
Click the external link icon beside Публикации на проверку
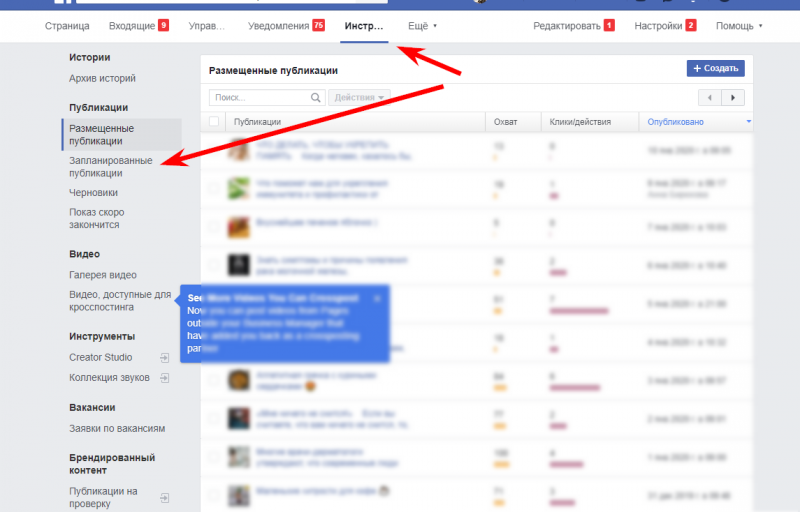(x=164, y=497)
